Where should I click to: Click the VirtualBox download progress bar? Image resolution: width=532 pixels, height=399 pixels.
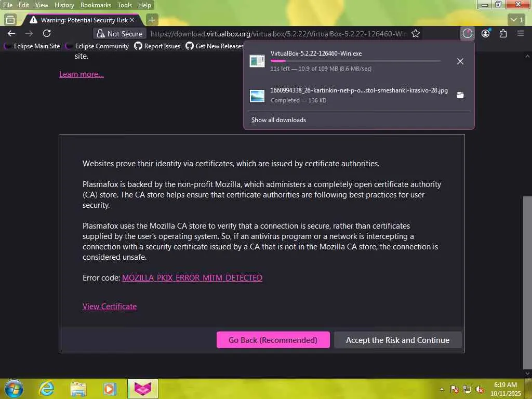[355, 61]
